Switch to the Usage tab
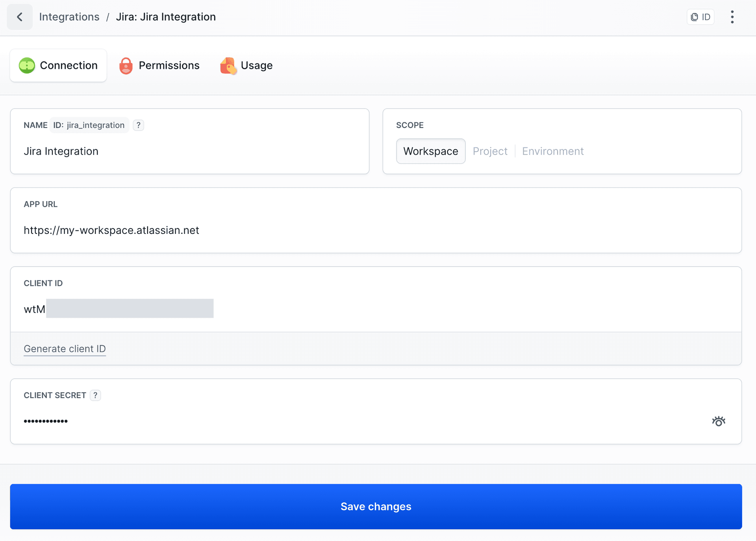Viewport: 756px width, 541px height. click(256, 65)
